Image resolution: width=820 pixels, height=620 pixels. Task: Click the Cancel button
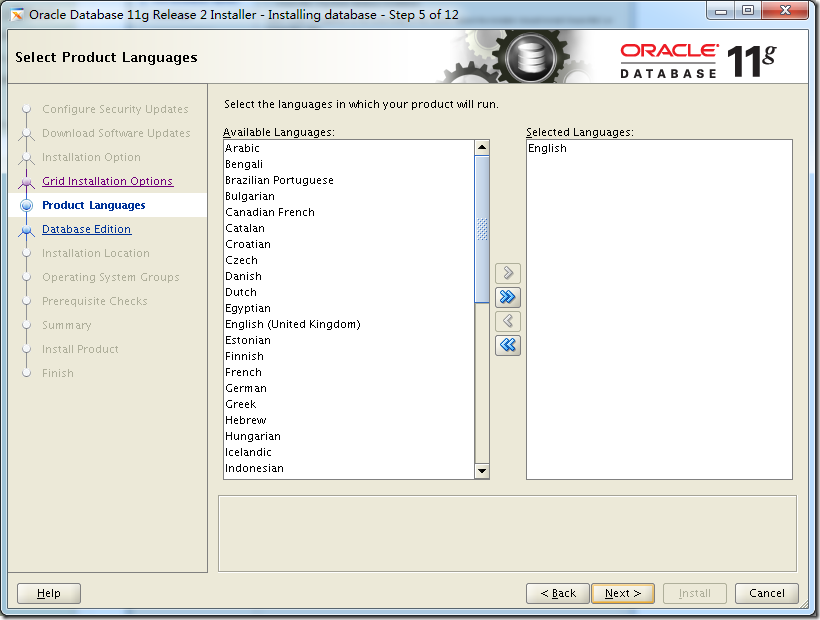coord(767,593)
